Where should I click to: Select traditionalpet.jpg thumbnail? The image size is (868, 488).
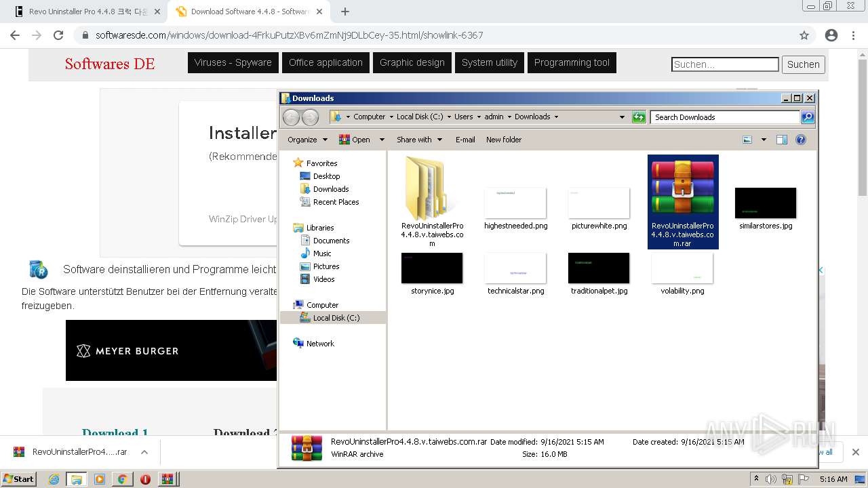pyautogui.click(x=599, y=268)
